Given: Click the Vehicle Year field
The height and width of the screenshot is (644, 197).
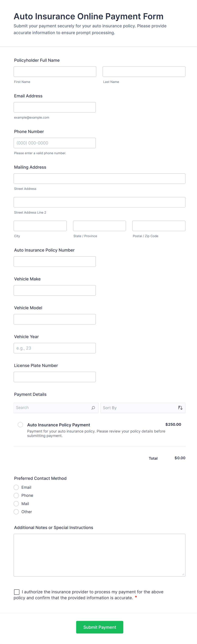Looking at the screenshot, I should (55, 348).
